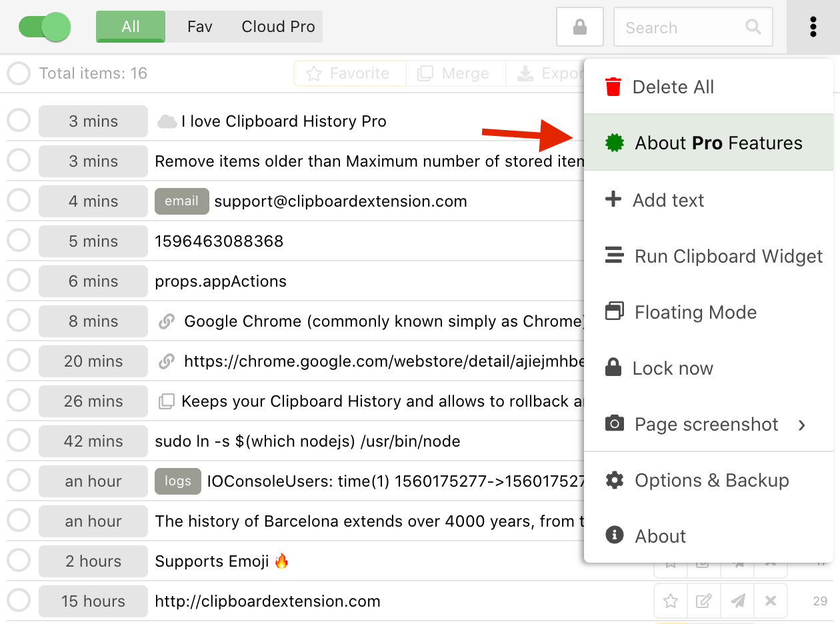The image size is (840, 624).
Task: Open the three-dot more options menu
Action: click(x=813, y=27)
